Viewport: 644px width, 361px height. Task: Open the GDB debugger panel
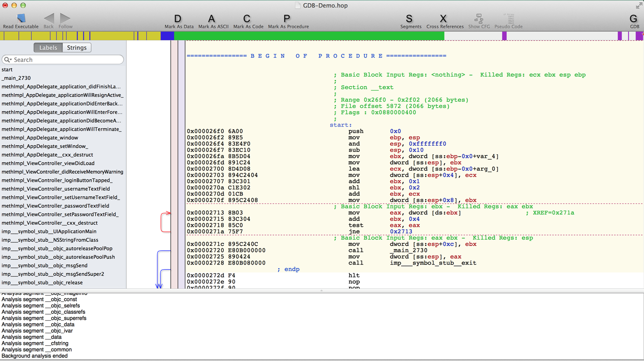pyautogui.click(x=633, y=19)
